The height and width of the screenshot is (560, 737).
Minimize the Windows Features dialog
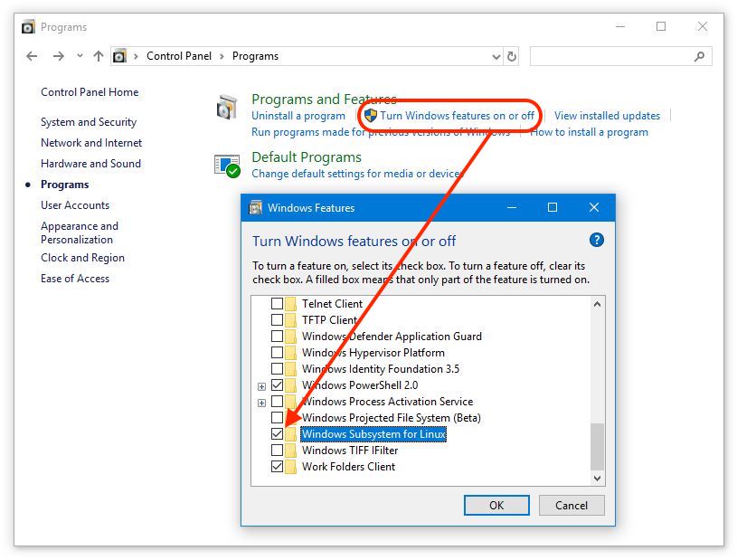click(x=512, y=207)
